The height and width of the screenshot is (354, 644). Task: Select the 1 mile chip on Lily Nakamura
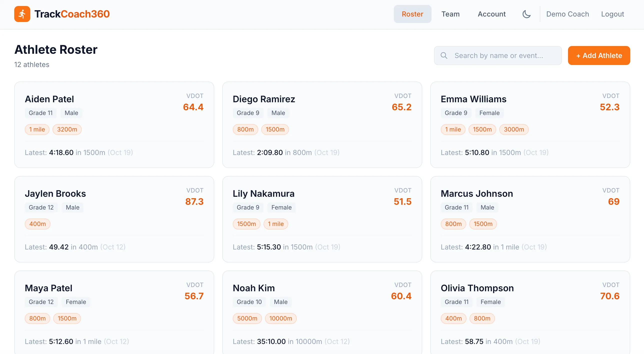[x=276, y=224]
